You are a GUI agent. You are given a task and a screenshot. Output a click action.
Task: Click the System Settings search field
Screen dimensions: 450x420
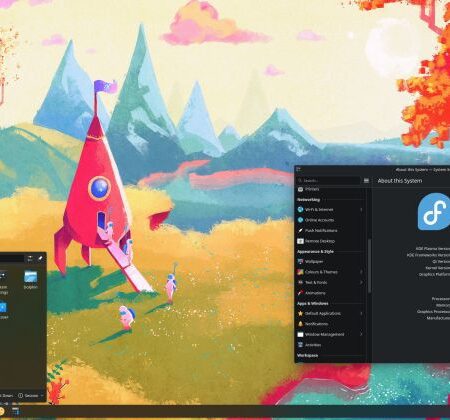click(328, 180)
